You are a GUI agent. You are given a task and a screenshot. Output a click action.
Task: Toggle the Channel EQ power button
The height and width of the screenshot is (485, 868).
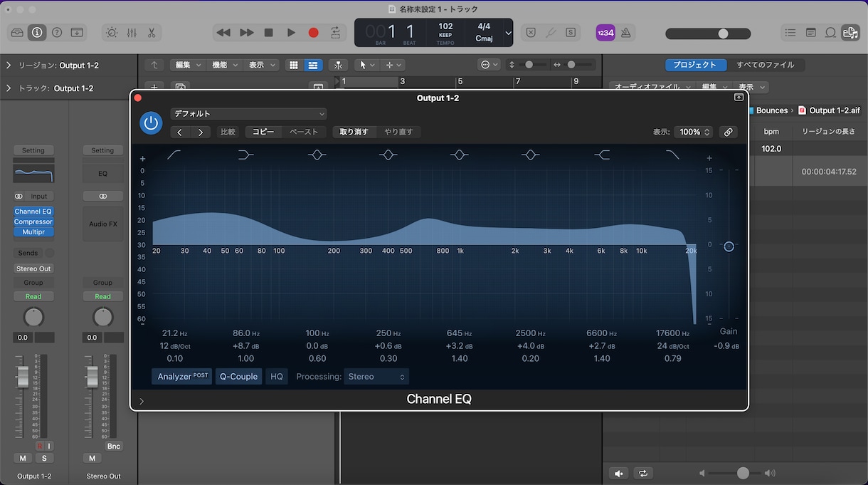(x=151, y=122)
